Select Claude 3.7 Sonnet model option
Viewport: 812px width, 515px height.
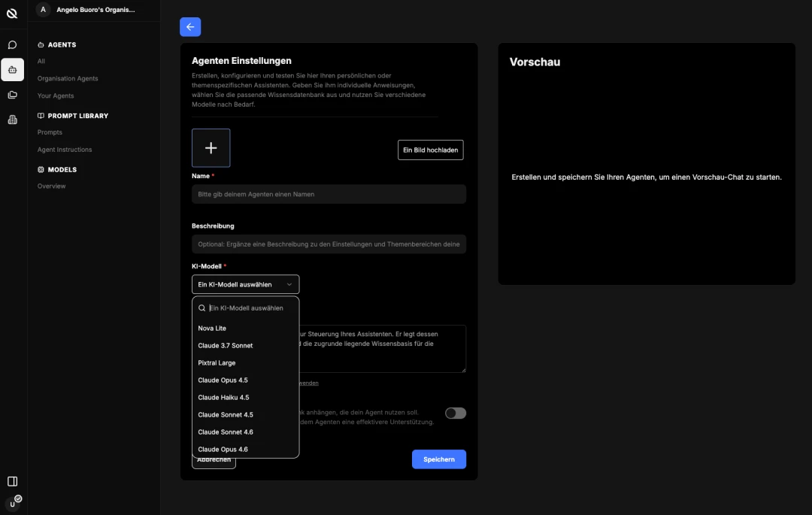245,346
